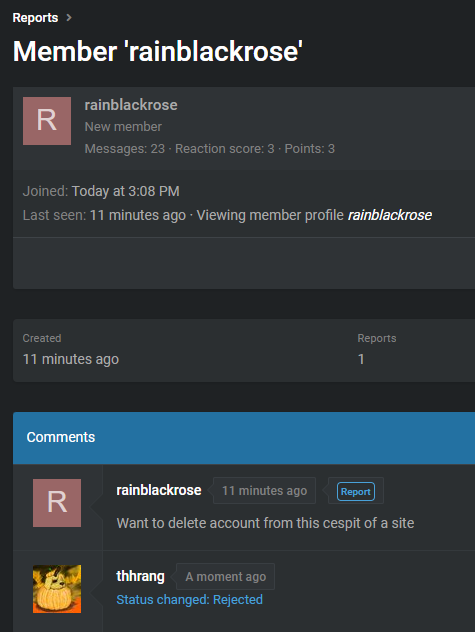Click the comment's 11 minutes ago timestamp
This screenshot has height=632, width=475.
pos(265,491)
